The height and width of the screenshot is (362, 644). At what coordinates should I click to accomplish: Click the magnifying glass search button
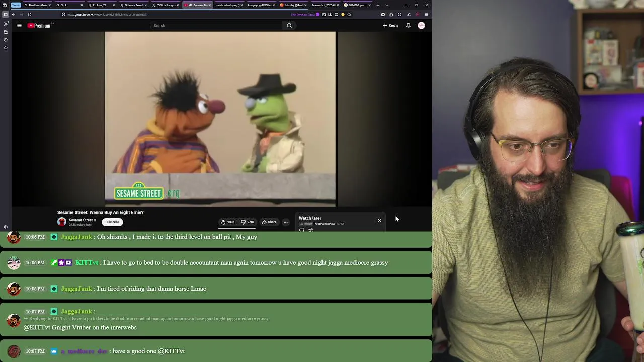pyautogui.click(x=289, y=26)
